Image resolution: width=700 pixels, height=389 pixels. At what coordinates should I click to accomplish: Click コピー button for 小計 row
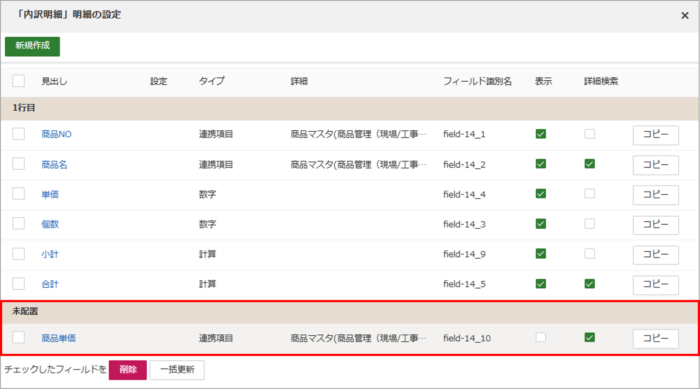655,255
